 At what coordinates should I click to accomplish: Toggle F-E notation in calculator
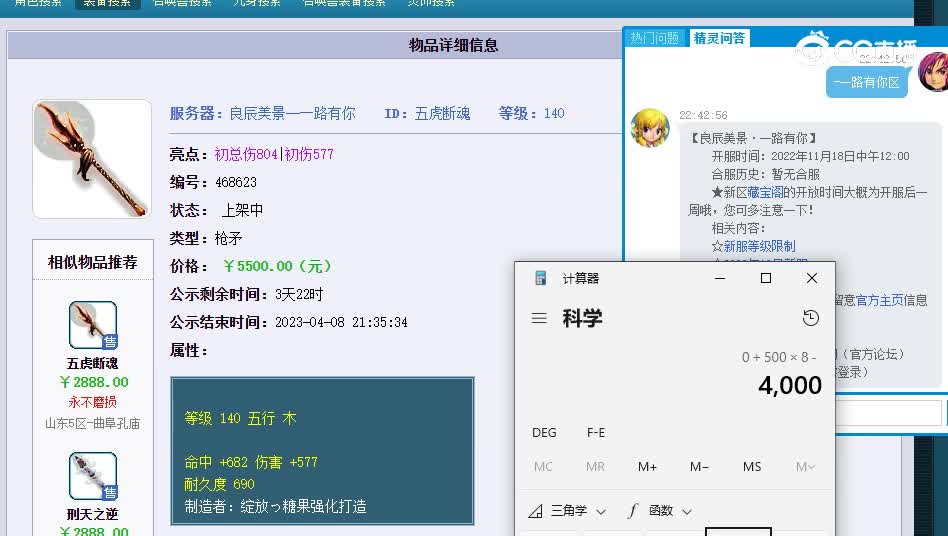coord(596,433)
